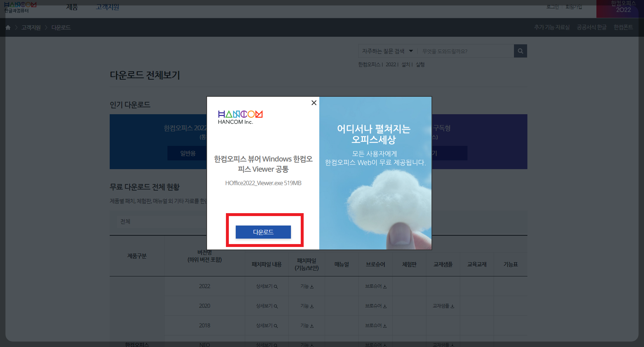Click the Hancom Inc. logo in popup

[240, 117]
